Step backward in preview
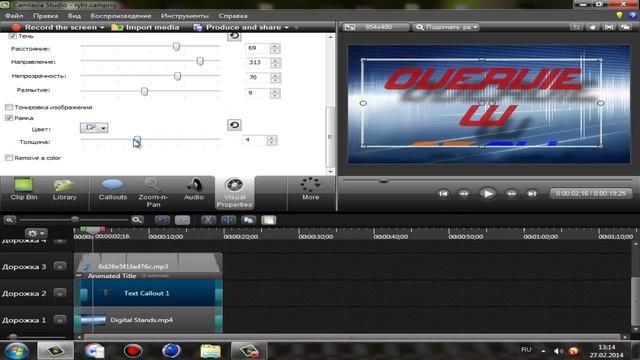The image size is (640, 360). pyautogui.click(x=464, y=193)
